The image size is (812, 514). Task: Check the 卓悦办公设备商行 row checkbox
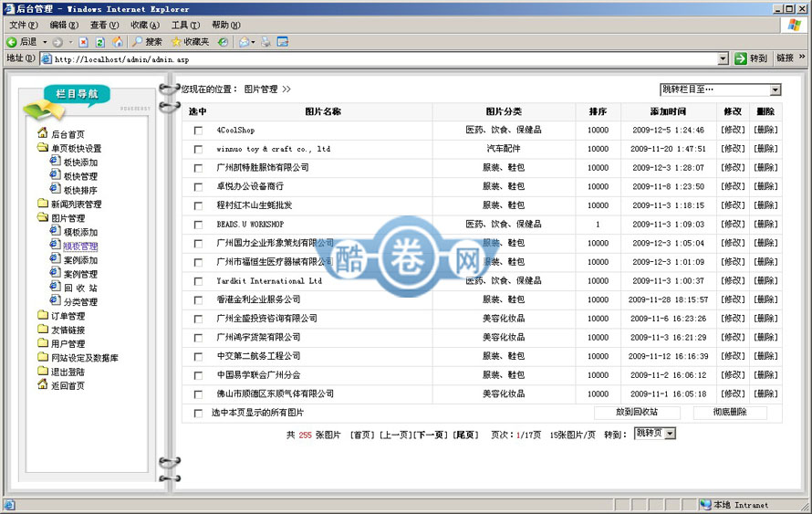198,187
